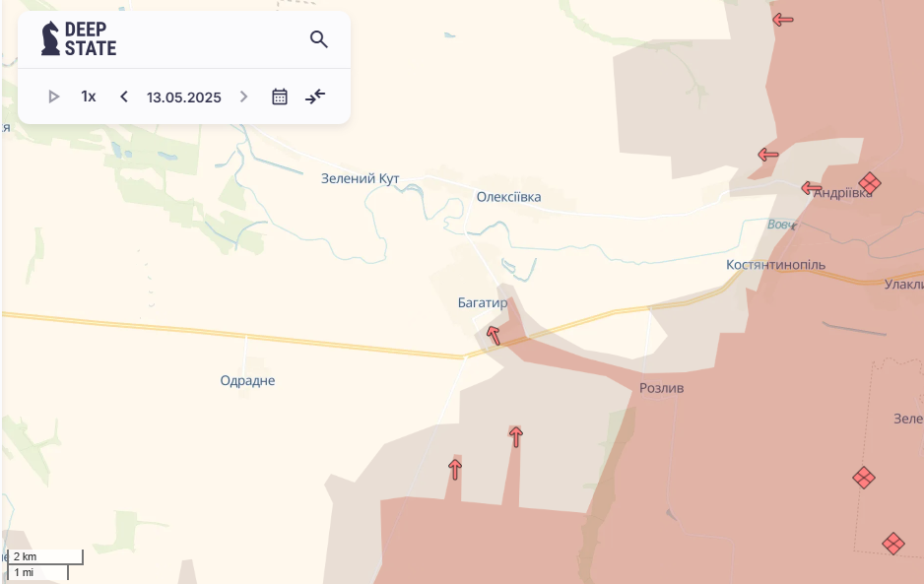Click the attack arrow pointing at Андріївка
The image size is (924, 584).
pos(812,188)
